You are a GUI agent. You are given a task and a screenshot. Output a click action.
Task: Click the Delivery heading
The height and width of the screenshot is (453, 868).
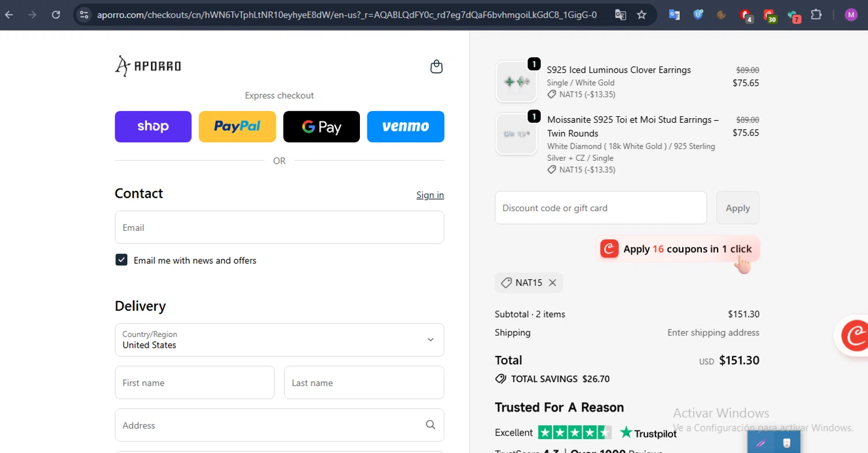point(140,306)
